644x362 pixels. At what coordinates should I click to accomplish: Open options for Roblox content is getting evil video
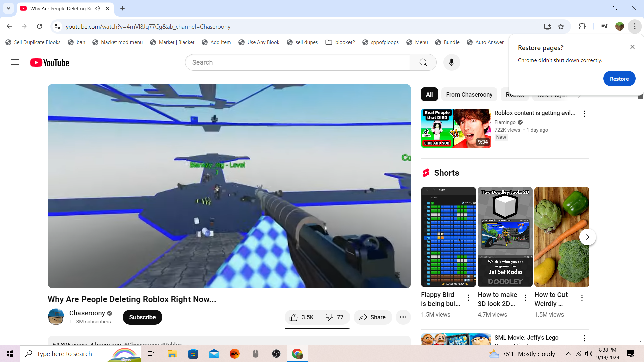point(584,114)
